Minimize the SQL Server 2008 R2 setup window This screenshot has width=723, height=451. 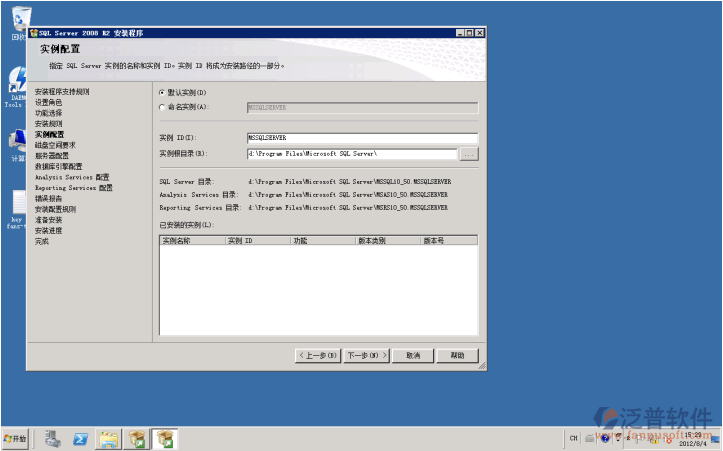point(460,33)
